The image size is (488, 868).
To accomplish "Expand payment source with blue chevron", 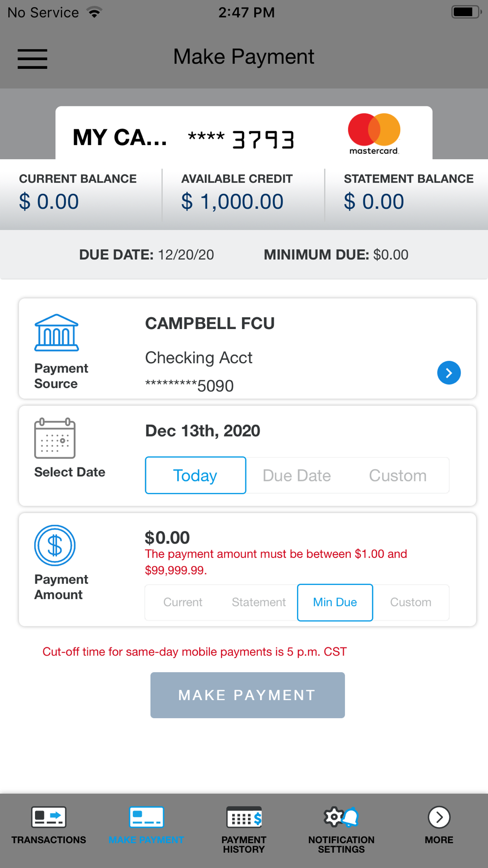I will click(449, 373).
